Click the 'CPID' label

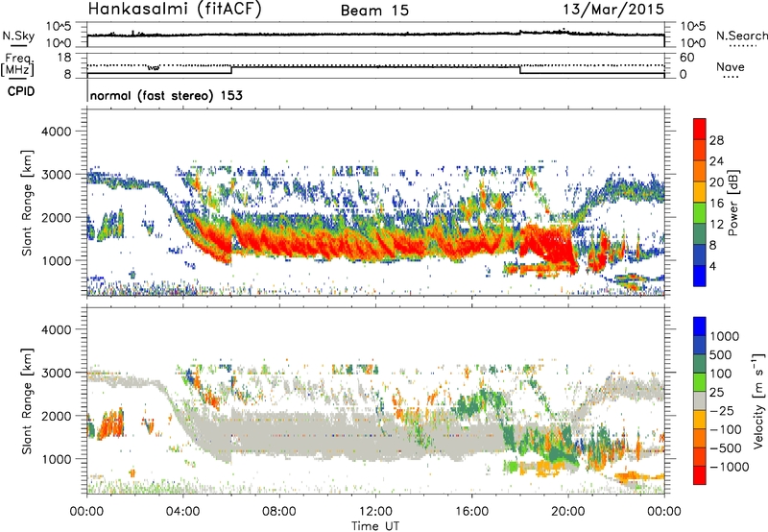21,91
